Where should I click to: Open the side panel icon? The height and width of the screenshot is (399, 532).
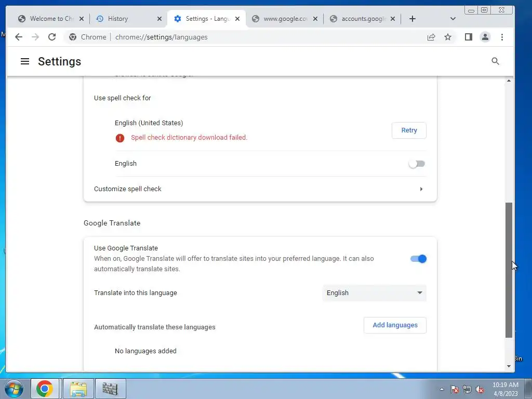click(x=469, y=37)
